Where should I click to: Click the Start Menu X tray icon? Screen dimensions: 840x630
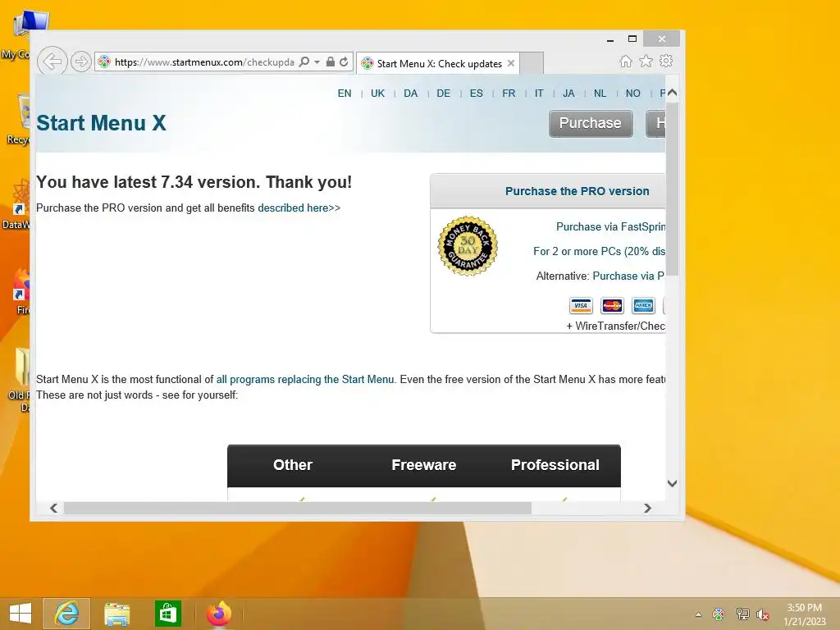tap(719, 614)
